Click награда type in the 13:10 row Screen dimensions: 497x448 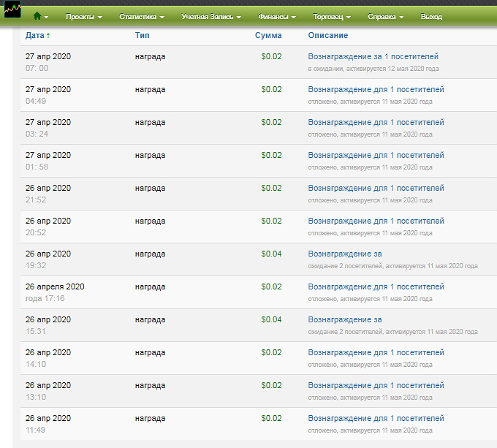click(151, 386)
